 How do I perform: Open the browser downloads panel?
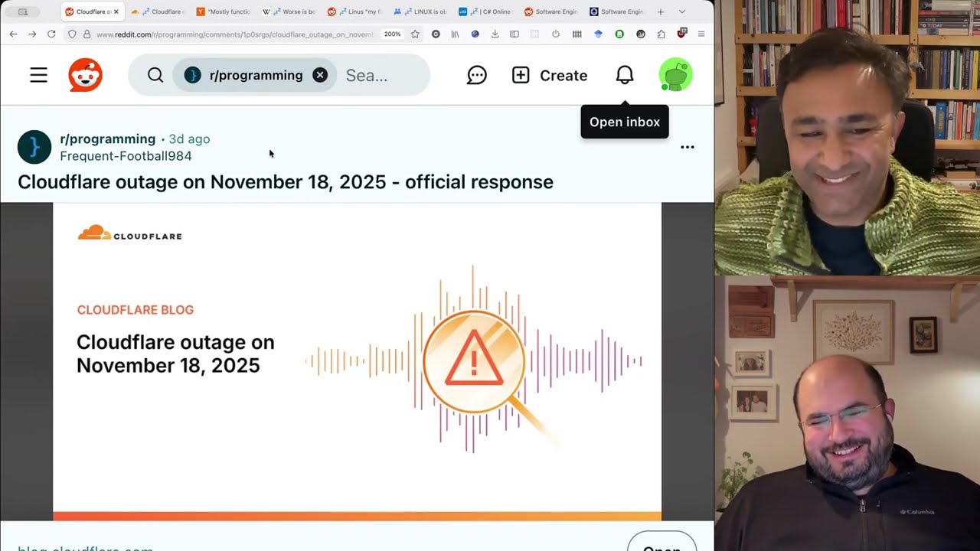(x=495, y=34)
